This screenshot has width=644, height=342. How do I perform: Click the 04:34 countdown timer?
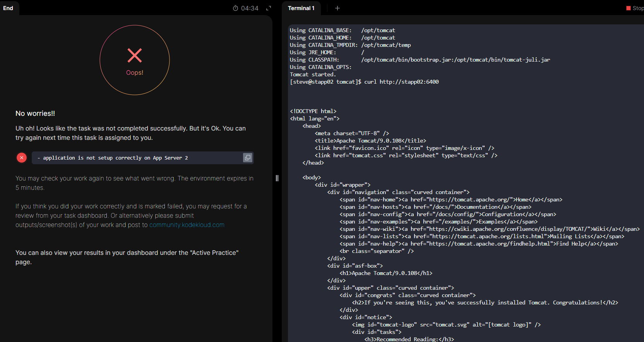coord(250,8)
